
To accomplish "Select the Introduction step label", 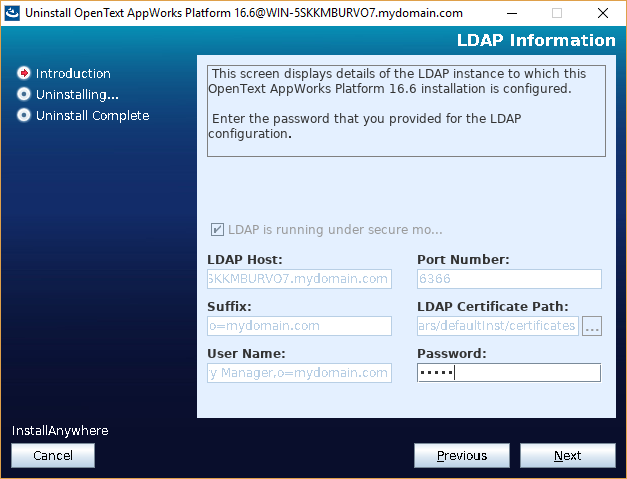I will click(x=73, y=73).
